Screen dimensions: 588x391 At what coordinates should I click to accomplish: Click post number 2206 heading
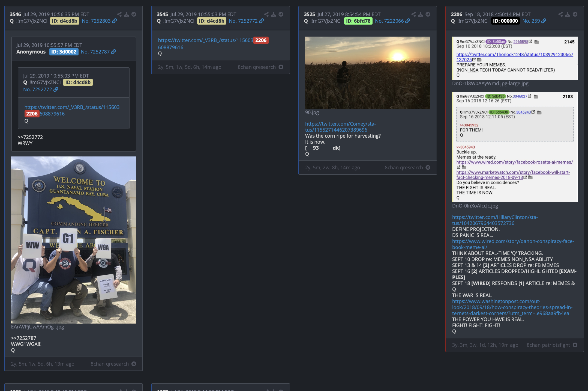457,14
